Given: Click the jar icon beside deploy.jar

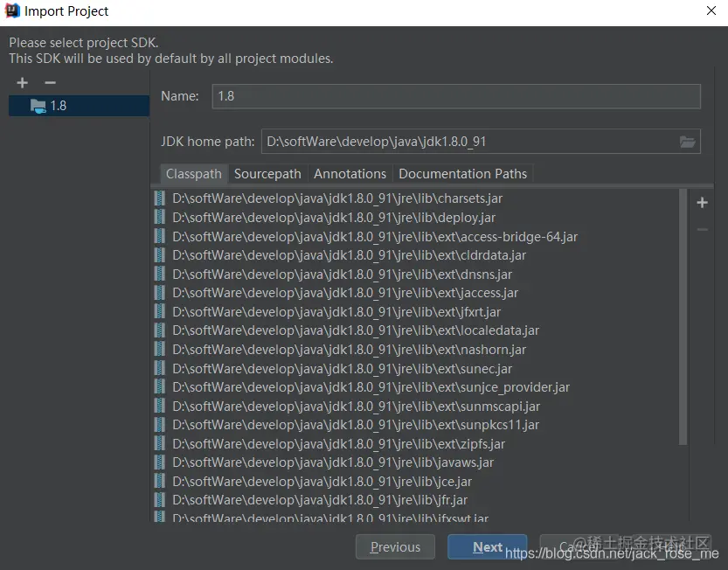Looking at the screenshot, I should tap(159, 218).
